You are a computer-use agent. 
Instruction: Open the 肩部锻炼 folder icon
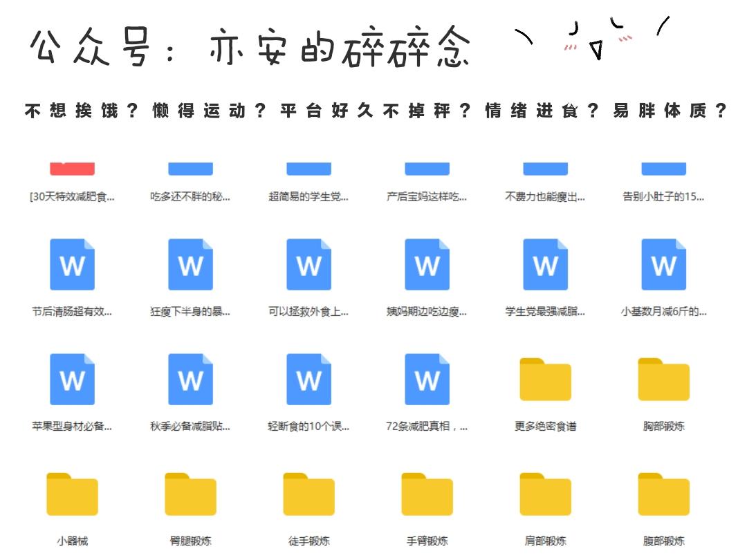coord(545,494)
